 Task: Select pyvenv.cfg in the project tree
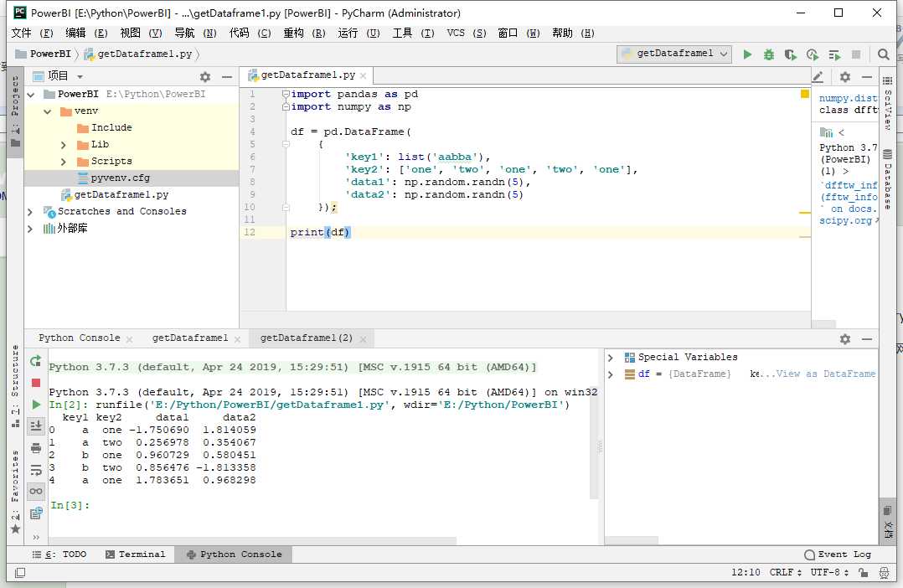[x=120, y=178]
